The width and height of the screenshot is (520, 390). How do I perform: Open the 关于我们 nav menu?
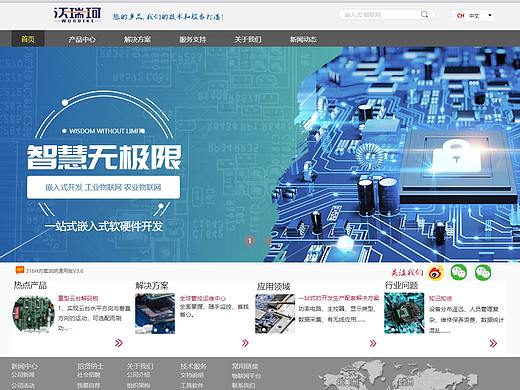click(x=248, y=39)
